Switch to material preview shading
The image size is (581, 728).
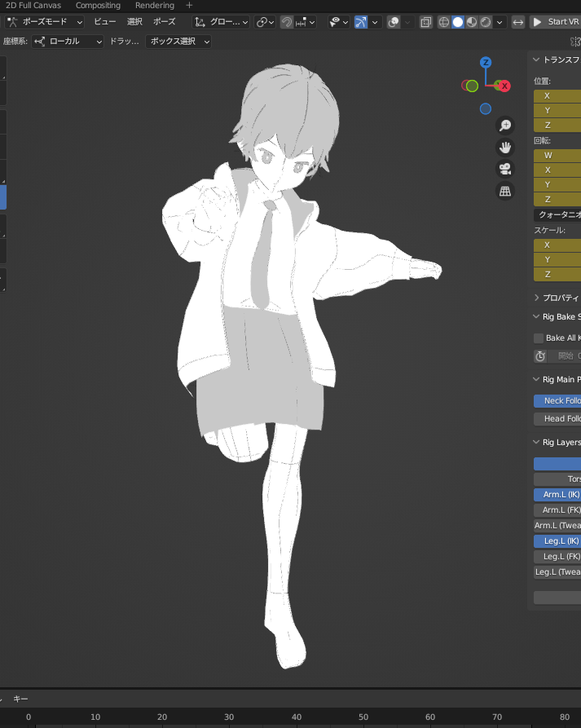click(x=472, y=22)
